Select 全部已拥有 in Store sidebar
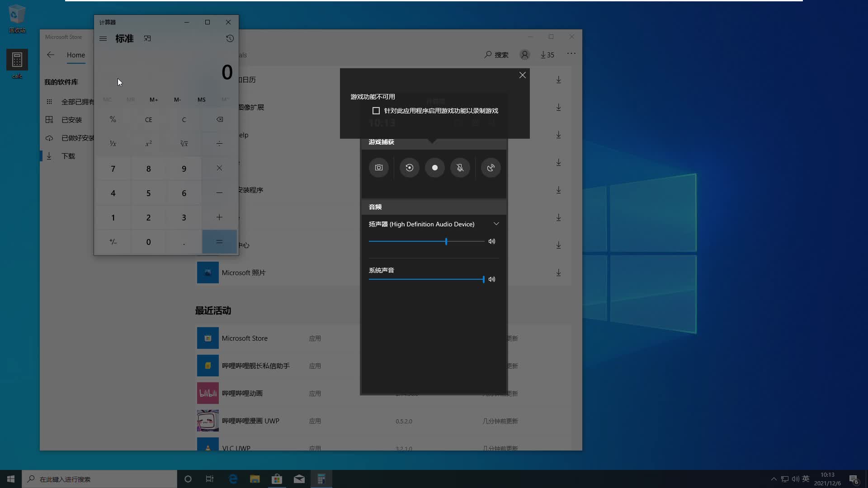 point(68,102)
